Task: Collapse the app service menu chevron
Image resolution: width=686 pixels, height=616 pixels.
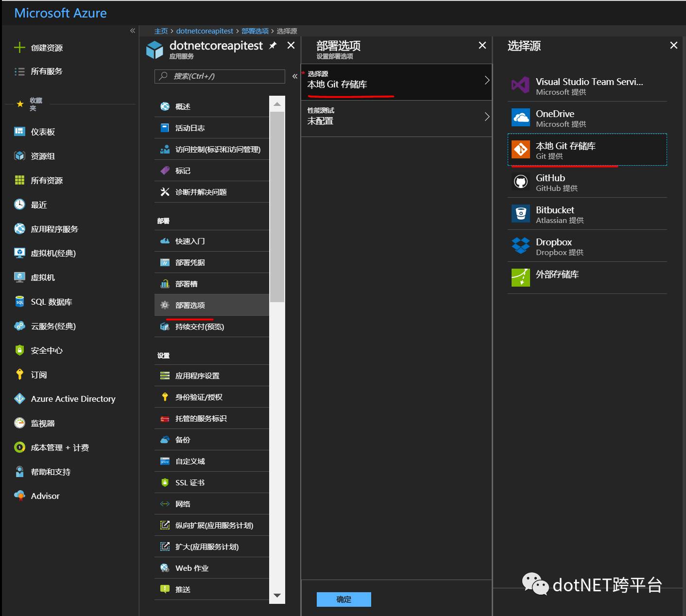Action: point(294,76)
